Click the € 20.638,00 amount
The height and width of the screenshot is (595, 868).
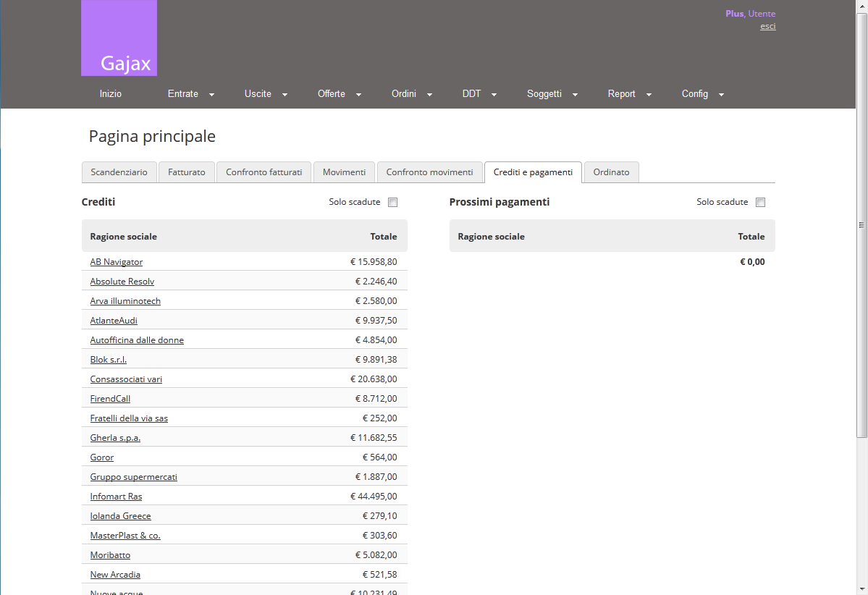374,379
